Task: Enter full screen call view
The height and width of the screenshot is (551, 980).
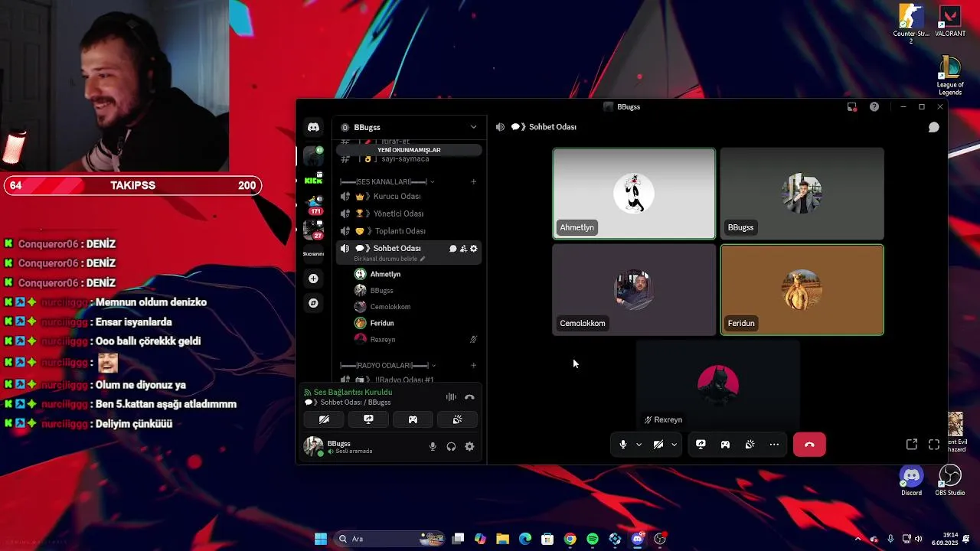Action: coord(934,445)
